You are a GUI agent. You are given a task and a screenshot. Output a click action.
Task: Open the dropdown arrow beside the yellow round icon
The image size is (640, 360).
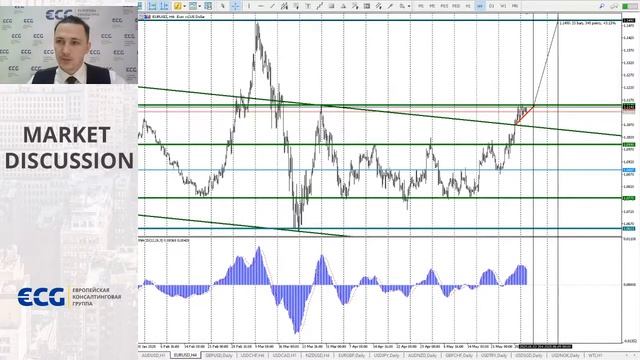(x=184, y=6)
